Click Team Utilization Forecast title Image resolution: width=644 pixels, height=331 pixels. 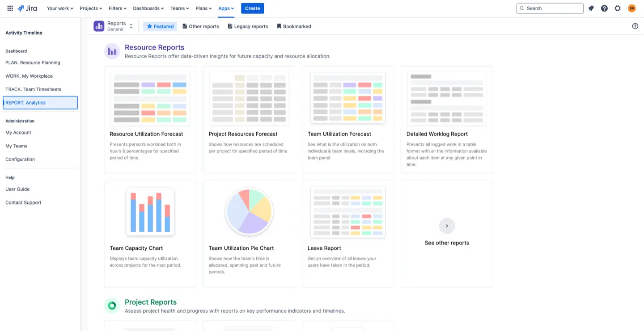(339, 134)
